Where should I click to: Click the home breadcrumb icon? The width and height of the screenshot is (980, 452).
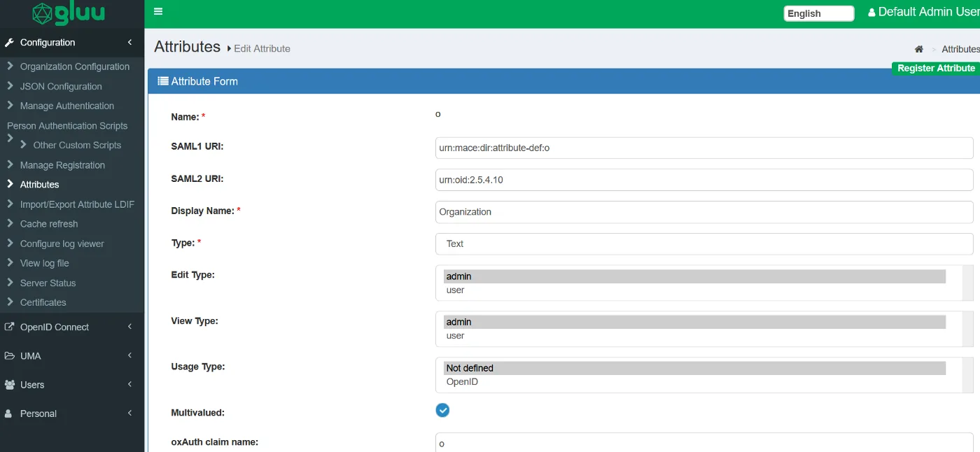(919, 49)
